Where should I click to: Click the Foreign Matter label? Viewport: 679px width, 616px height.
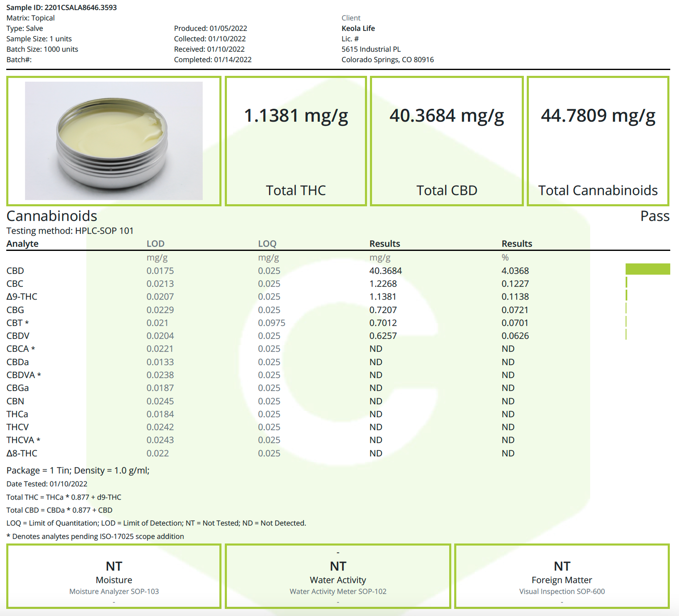562,580
